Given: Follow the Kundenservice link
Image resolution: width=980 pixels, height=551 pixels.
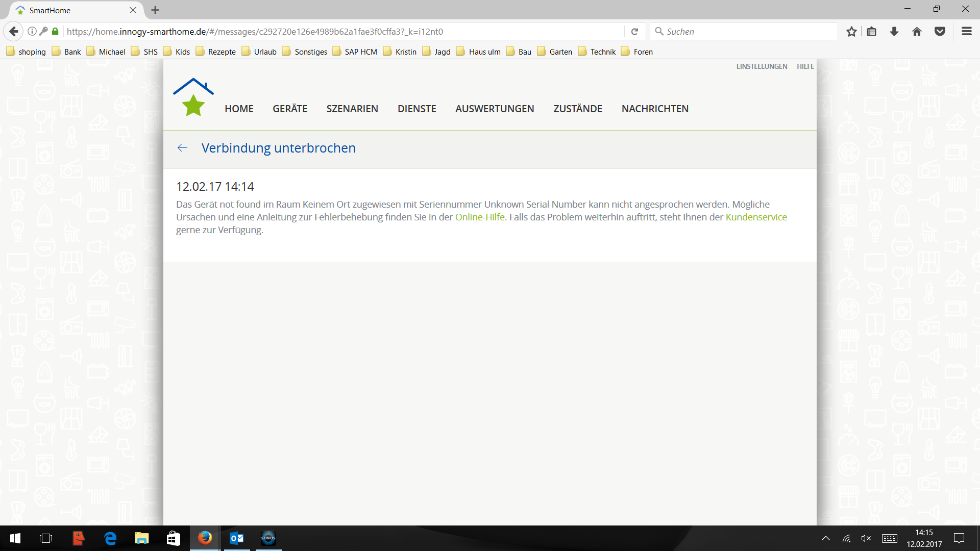Looking at the screenshot, I should click(756, 217).
